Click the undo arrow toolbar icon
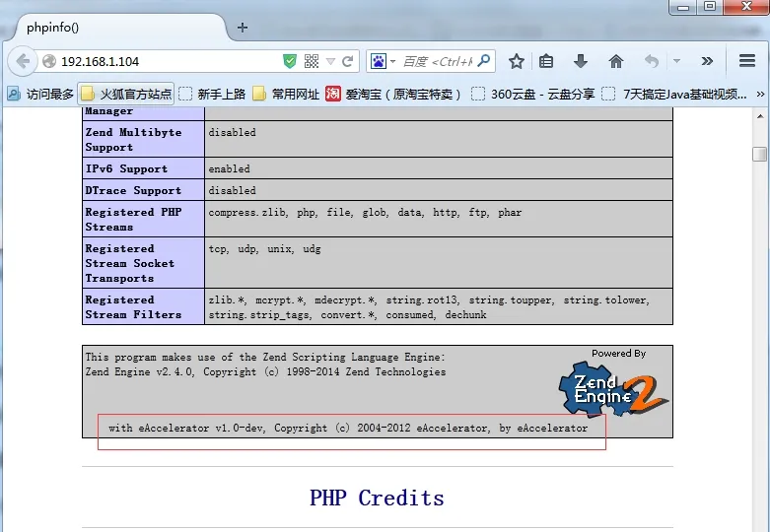This screenshot has height=532, width=770. click(x=652, y=61)
